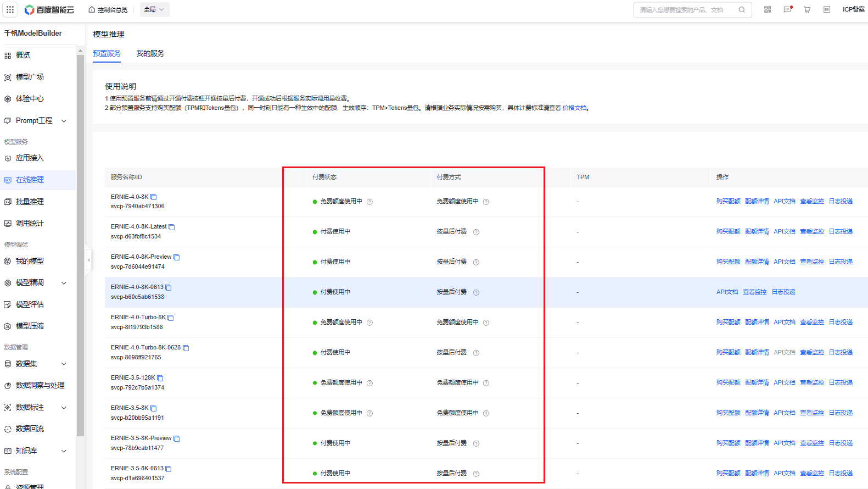Expand the 知识库 sidebar menu

click(64, 451)
